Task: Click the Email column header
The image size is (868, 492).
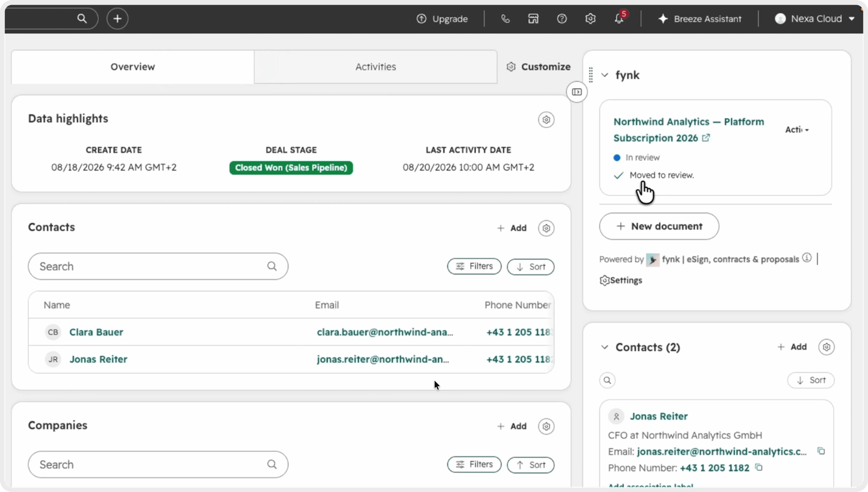Action: [x=327, y=305]
